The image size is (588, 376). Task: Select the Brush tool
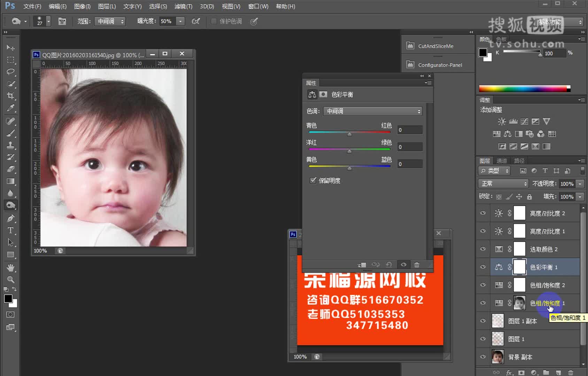pyautogui.click(x=10, y=133)
